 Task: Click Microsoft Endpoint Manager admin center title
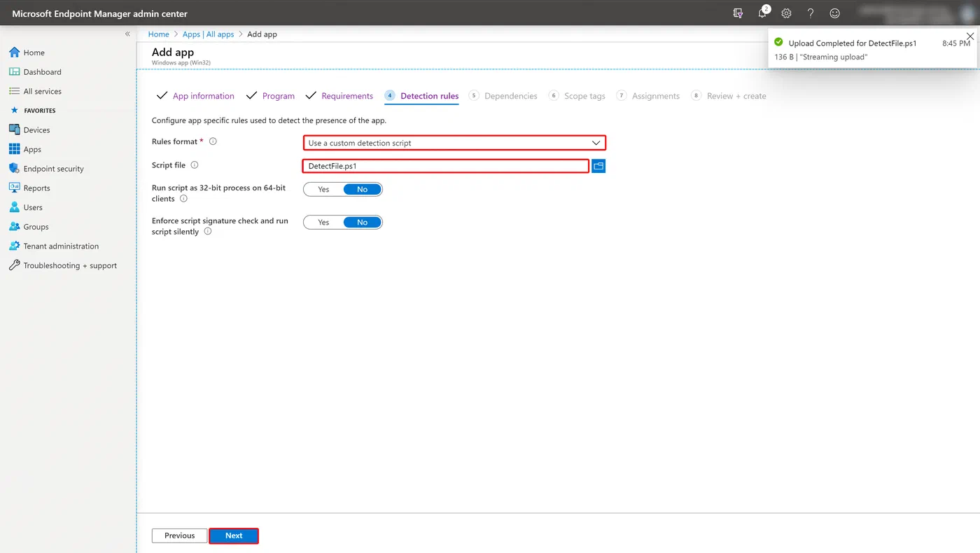pos(99,13)
